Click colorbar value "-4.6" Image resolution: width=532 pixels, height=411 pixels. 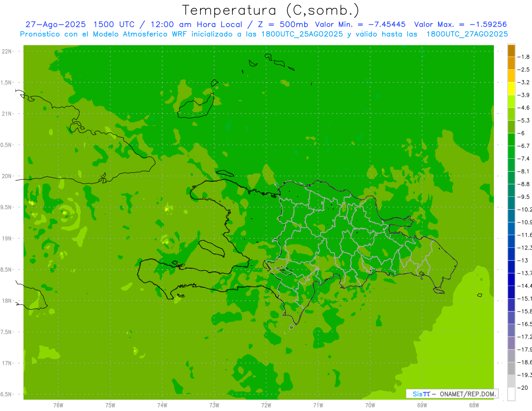pyautogui.click(x=524, y=108)
